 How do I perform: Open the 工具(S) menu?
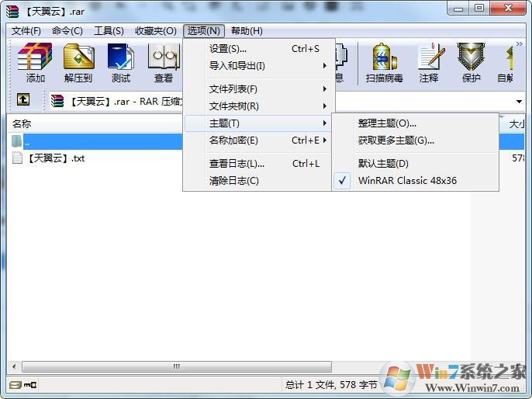pos(109,31)
